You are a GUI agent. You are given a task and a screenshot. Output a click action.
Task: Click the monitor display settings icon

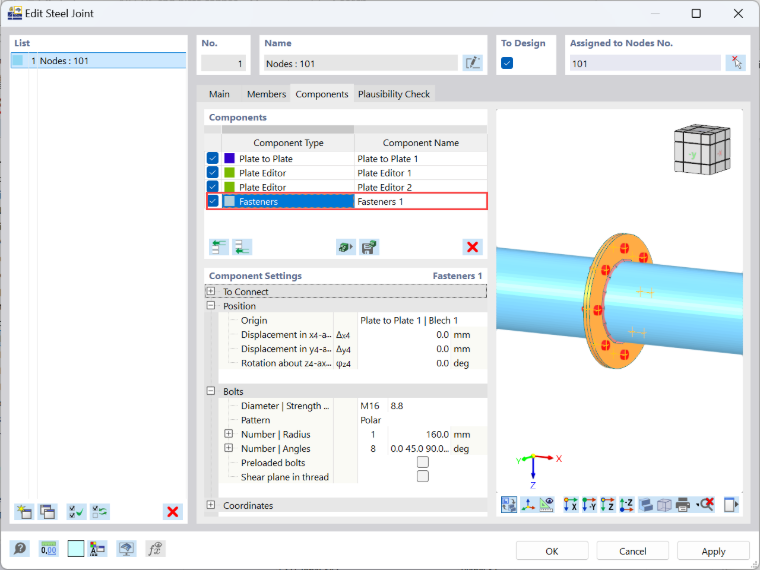127,549
